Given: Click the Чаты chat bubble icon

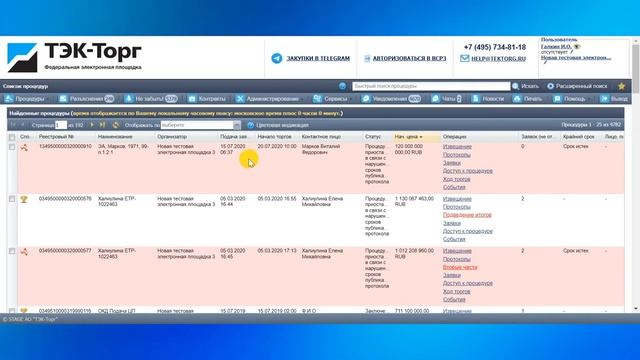Looking at the screenshot, I should coord(435,99).
